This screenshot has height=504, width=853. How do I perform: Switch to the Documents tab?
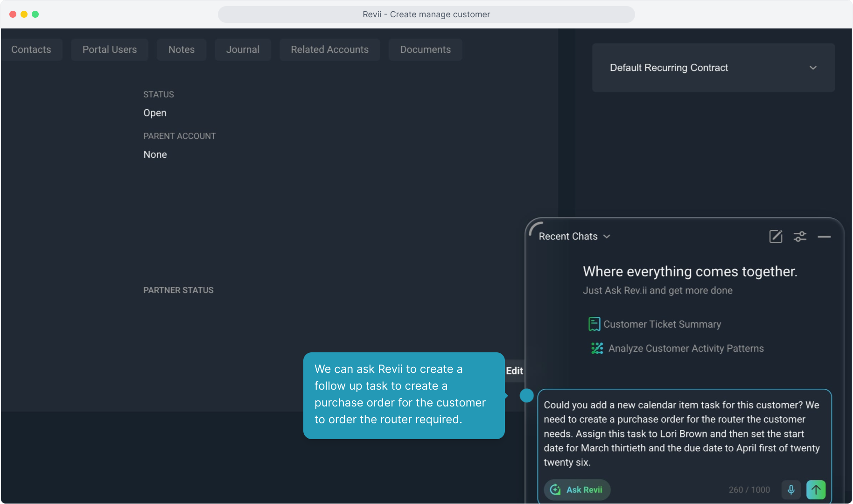click(425, 49)
